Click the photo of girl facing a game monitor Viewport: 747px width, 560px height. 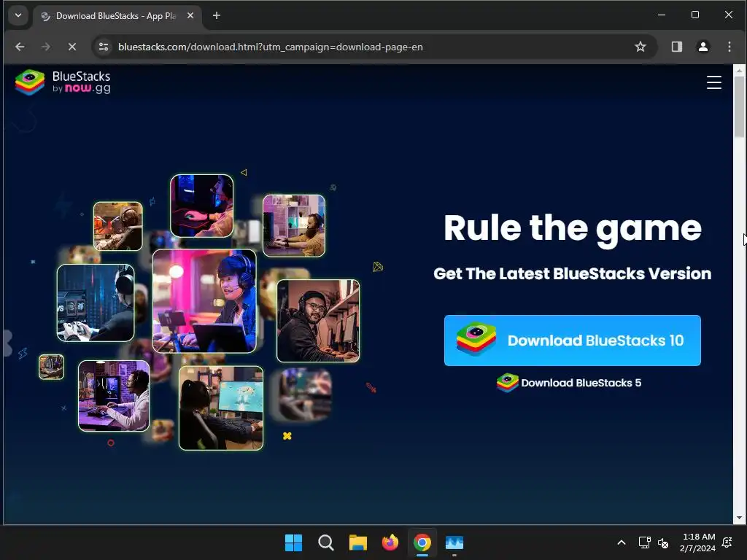(x=221, y=408)
